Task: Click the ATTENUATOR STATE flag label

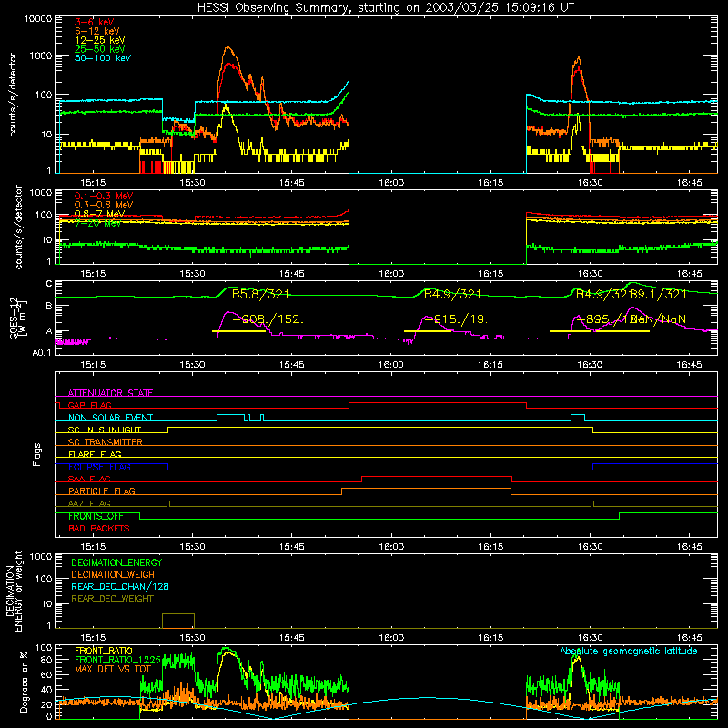Action: click(x=110, y=393)
